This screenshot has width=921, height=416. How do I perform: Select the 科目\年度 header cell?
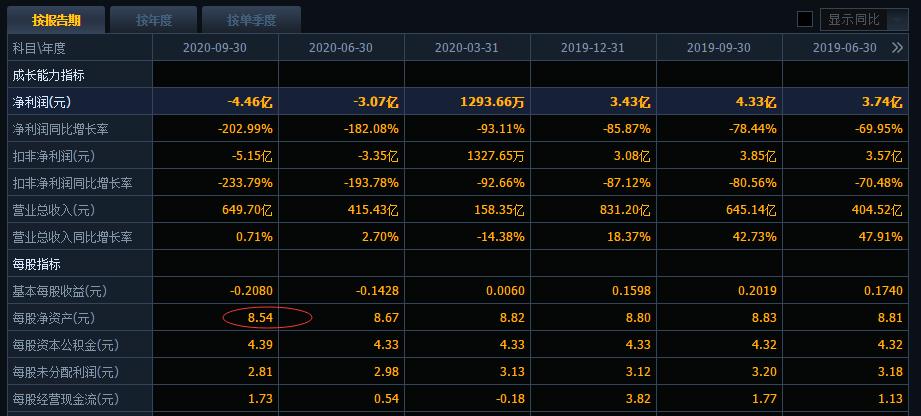39,48
